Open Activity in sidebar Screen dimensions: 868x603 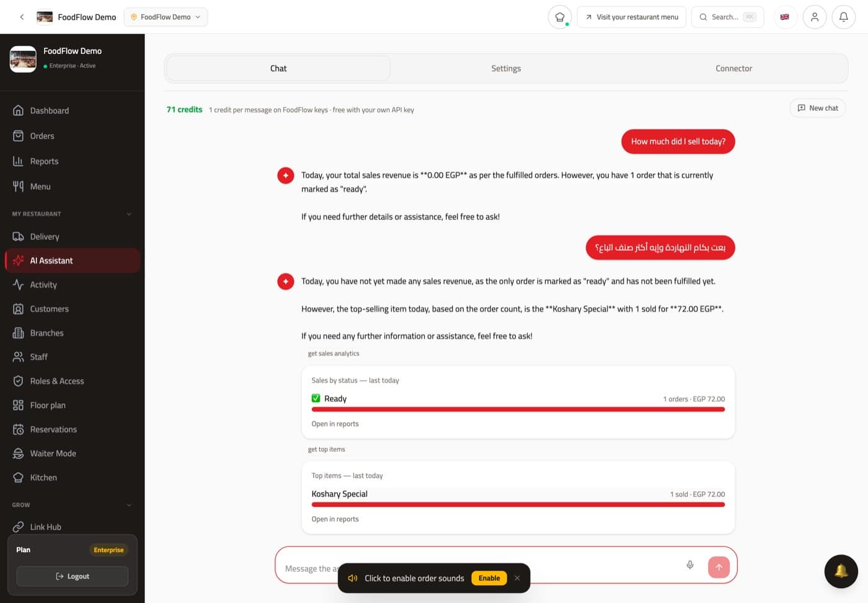[x=73, y=285]
